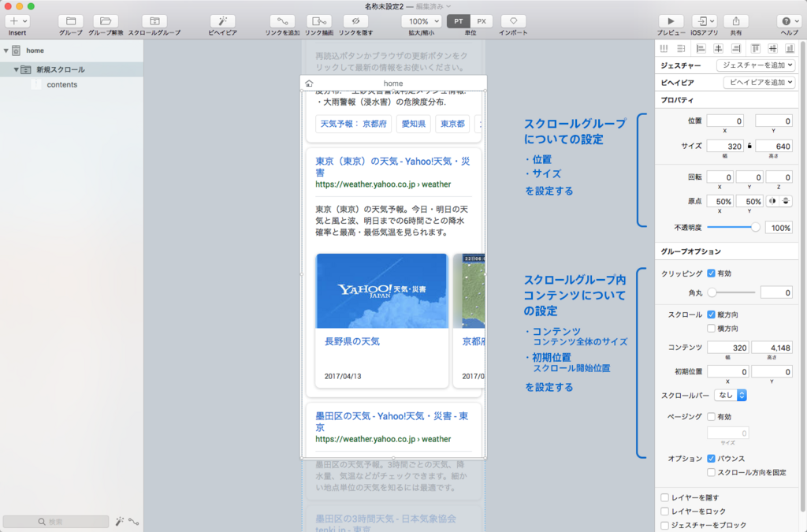The height and width of the screenshot is (532, 807).
Task: Check lock layer (レイヤーをロック)
Action: pyautogui.click(x=665, y=512)
